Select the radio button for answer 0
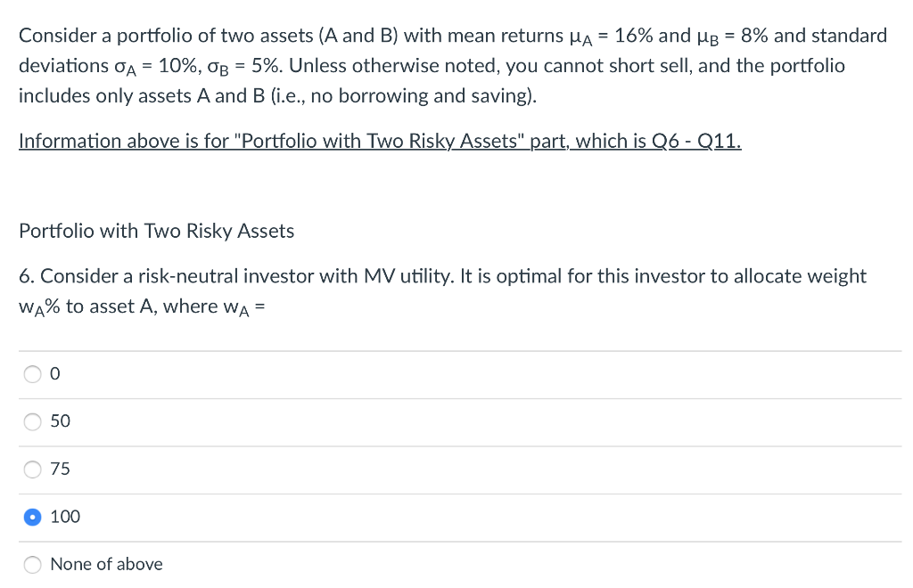The height and width of the screenshot is (588, 913). (33, 375)
